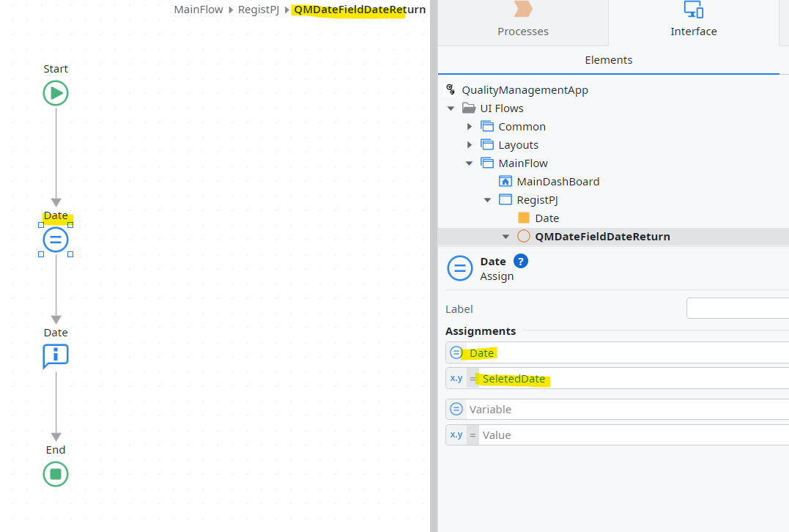The width and height of the screenshot is (789, 532).
Task: Click the Start node play icon
Action: (x=55, y=92)
